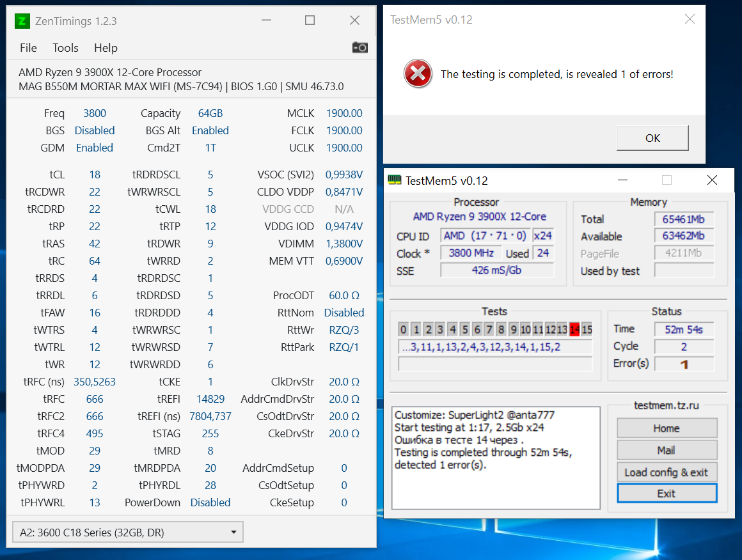Click the Error(s) count value 1
Viewport: 742px width, 560px height.
684,364
